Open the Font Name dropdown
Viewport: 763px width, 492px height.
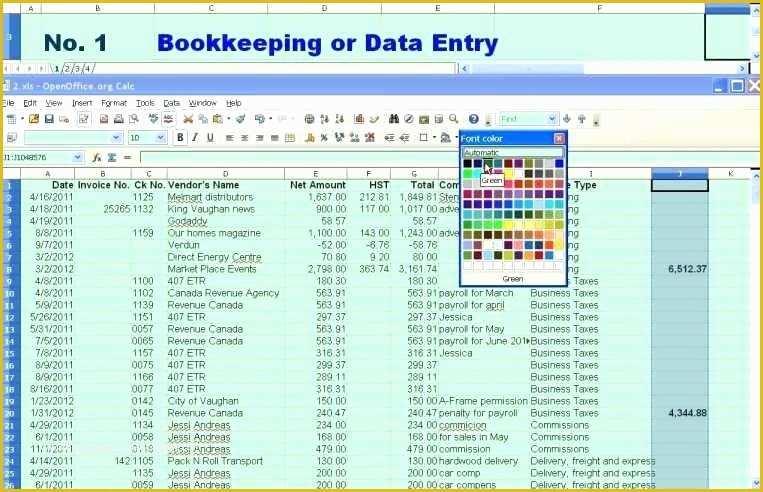pos(116,138)
